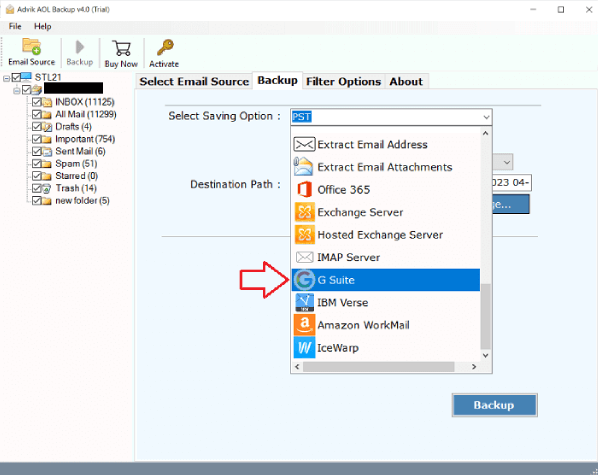Image resolution: width=598 pixels, height=475 pixels.
Task: Click the Backup play icon in toolbar
Action: pos(80,47)
